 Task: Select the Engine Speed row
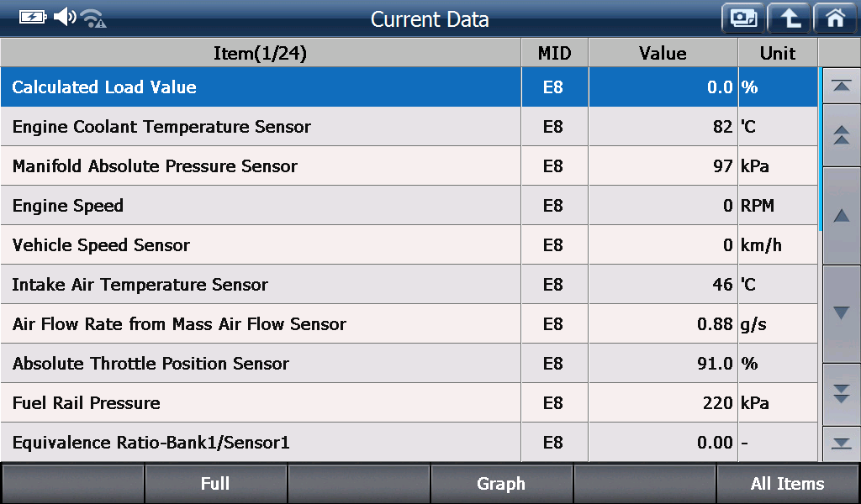point(409,206)
